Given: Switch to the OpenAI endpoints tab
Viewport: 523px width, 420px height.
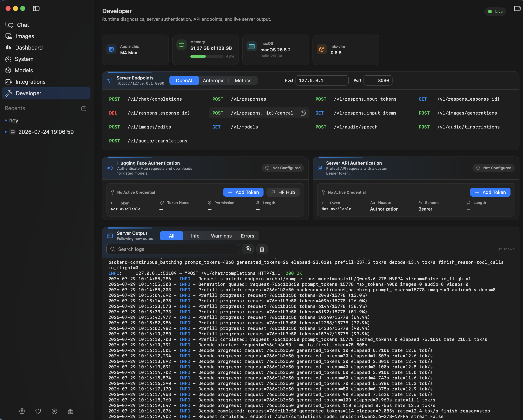Looking at the screenshot, I should point(184,80).
